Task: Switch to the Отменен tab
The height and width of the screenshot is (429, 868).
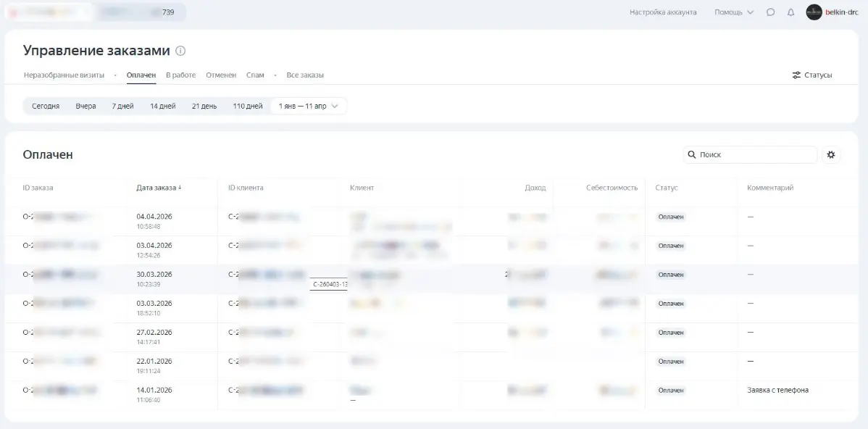Action: click(220, 75)
